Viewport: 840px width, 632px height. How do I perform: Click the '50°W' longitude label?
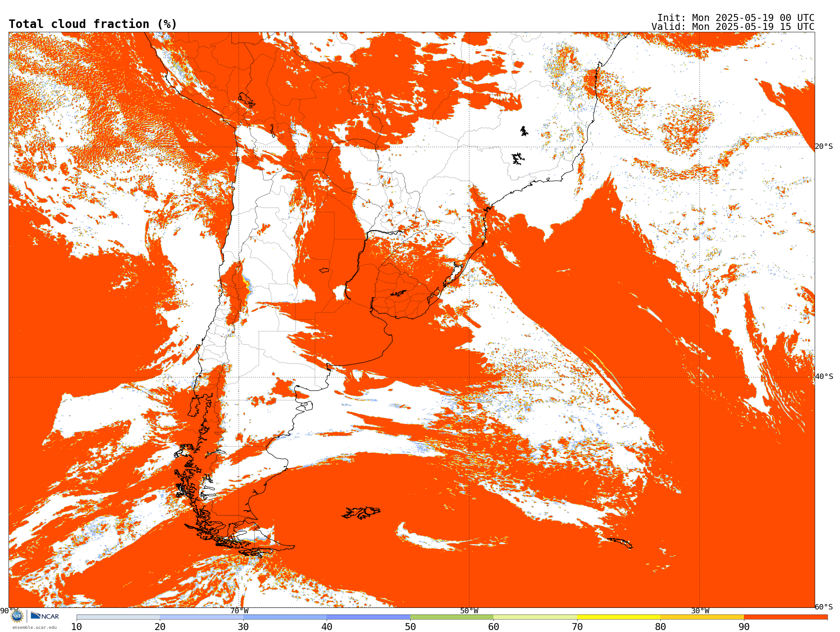tap(469, 611)
